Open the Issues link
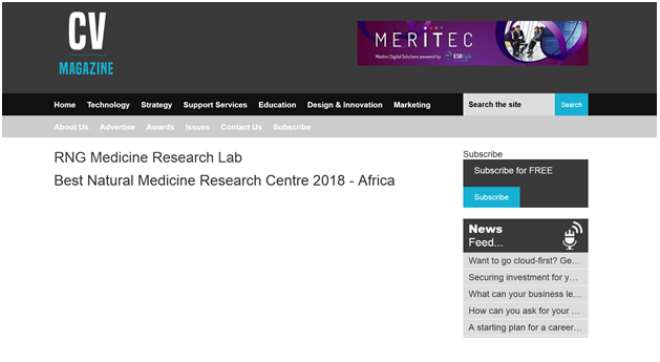Screen dimensions: 660x362 tap(197, 127)
